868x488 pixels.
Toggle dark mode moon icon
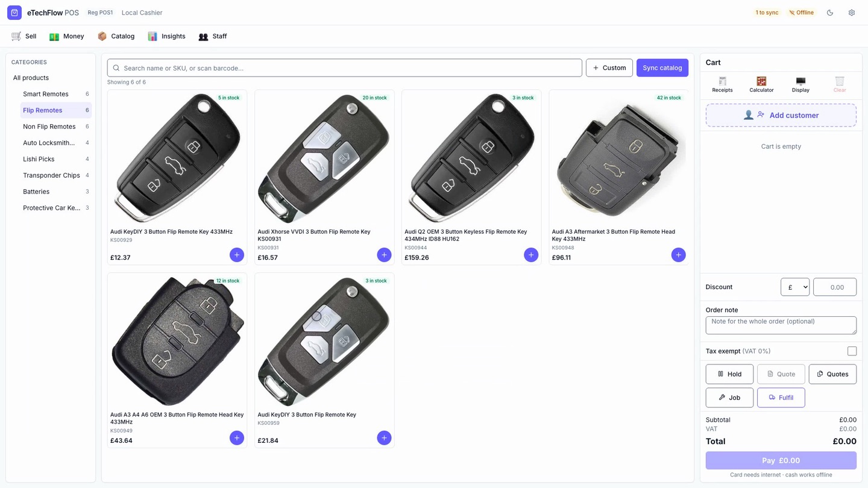830,13
